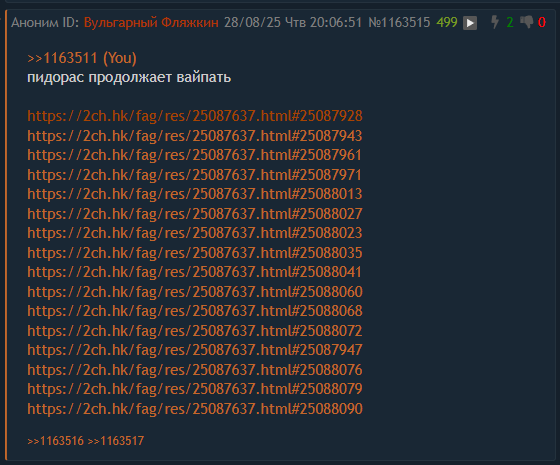The image size is (560, 465).
Task: Open the link ending in #25088060
Action: [x=195, y=292]
